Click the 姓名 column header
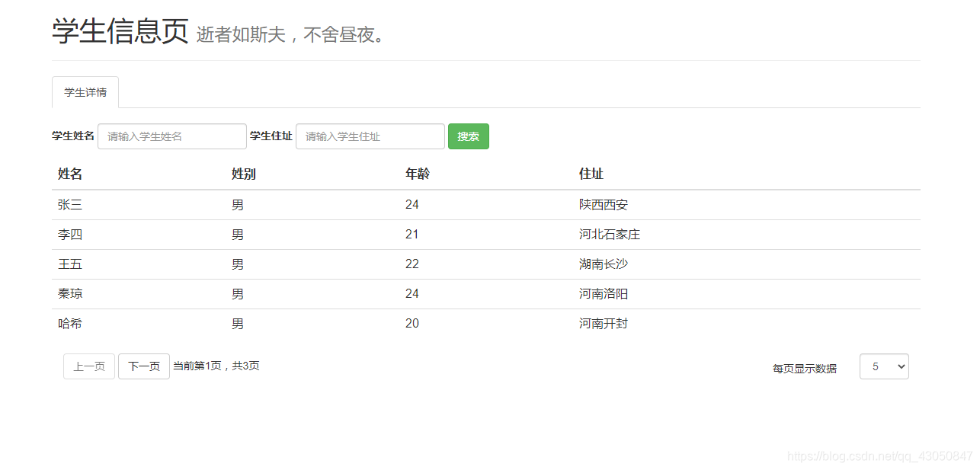Screen dimensions: 980x470 70,174
